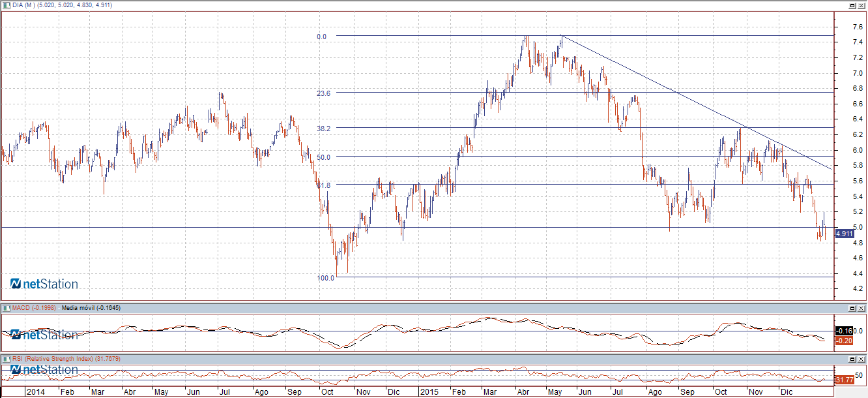Click the 2015 label on time axis
This screenshot has height=398, width=868.
[431, 392]
